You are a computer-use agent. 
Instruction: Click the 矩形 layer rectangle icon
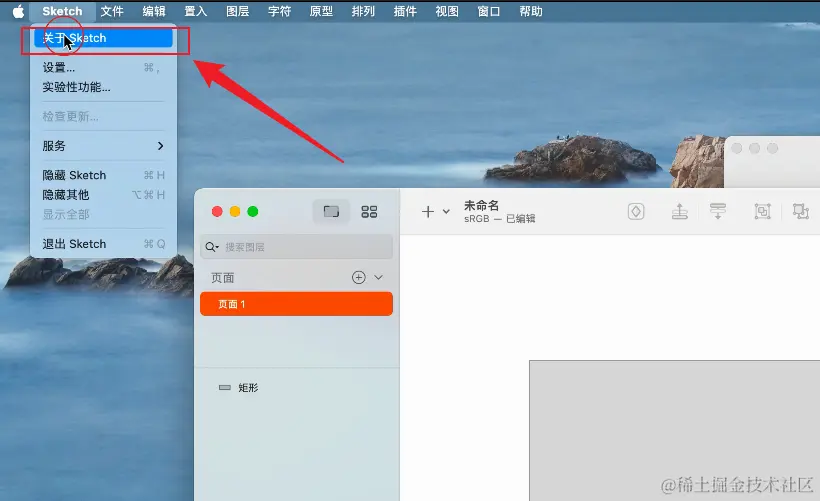click(x=225, y=388)
